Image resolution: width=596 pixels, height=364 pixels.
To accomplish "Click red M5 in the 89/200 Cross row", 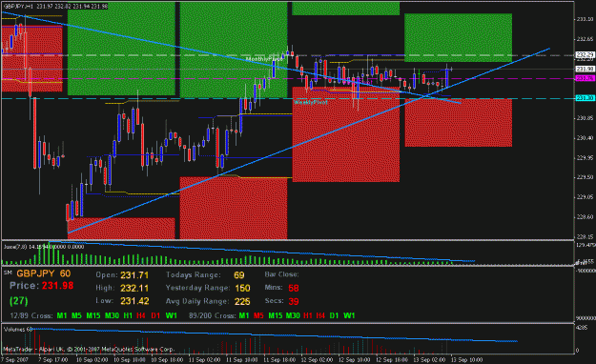I will tap(258, 315).
